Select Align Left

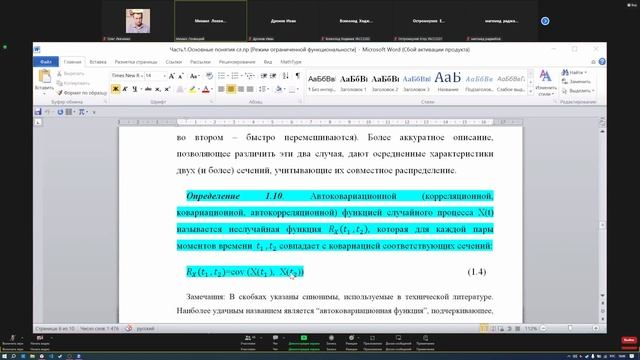tap(221, 89)
